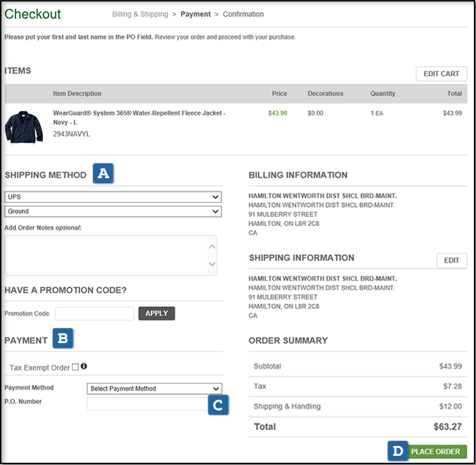Open the Select Payment Method dropdown

tap(154, 388)
